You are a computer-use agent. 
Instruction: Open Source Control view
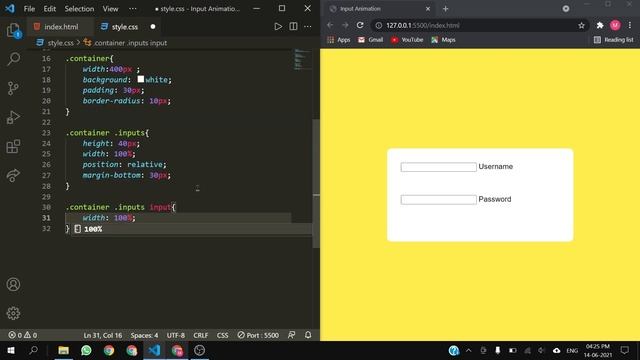[x=13, y=88]
